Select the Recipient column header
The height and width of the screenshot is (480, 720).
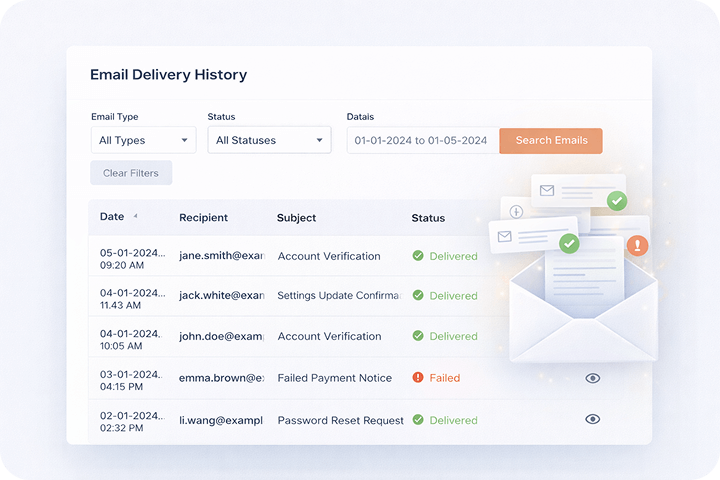pyautogui.click(x=203, y=217)
